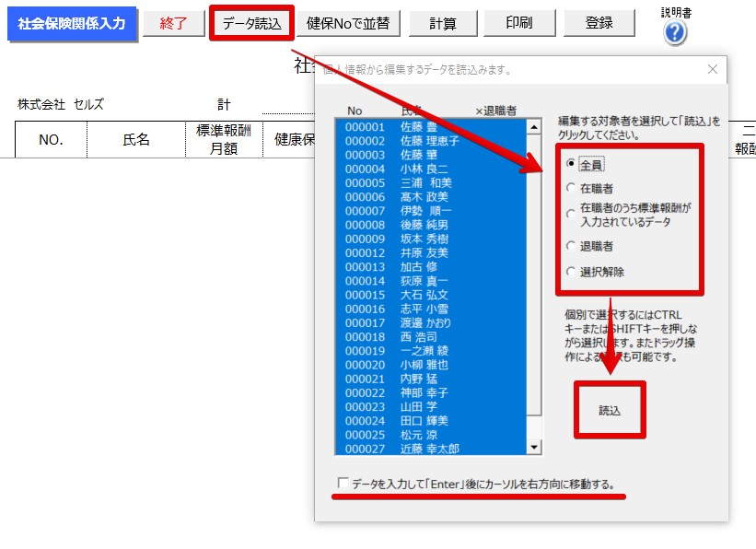Enable the cursor-moves-right after Enter checkbox

[343, 484]
